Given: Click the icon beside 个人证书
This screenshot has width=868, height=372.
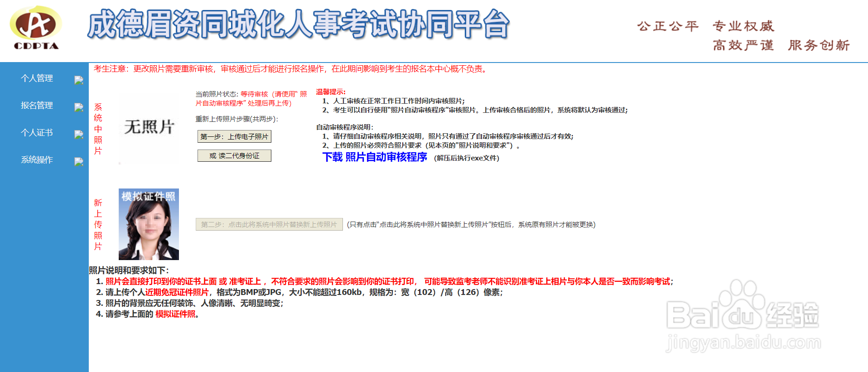Looking at the screenshot, I should coord(79,135).
